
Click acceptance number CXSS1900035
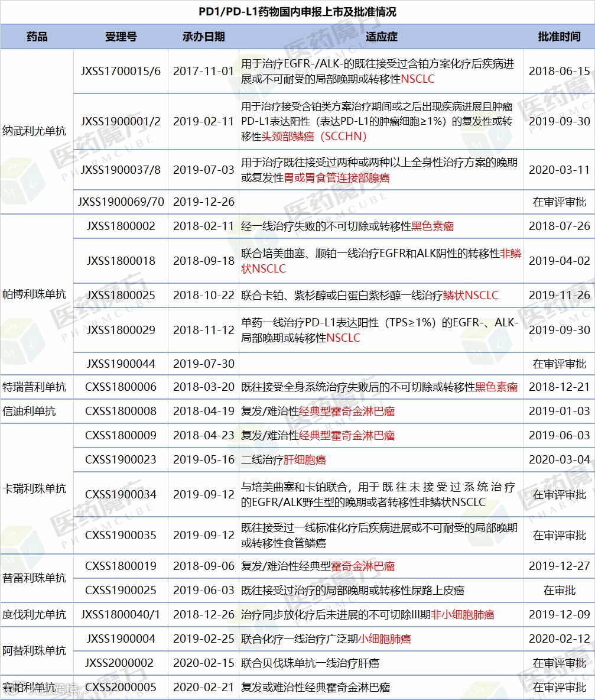pyautogui.click(x=121, y=535)
